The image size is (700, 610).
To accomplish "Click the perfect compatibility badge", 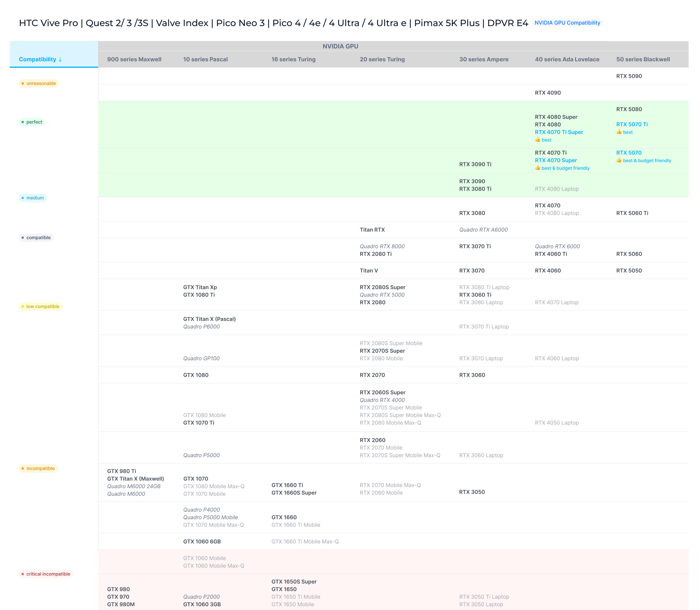I will 32,122.
